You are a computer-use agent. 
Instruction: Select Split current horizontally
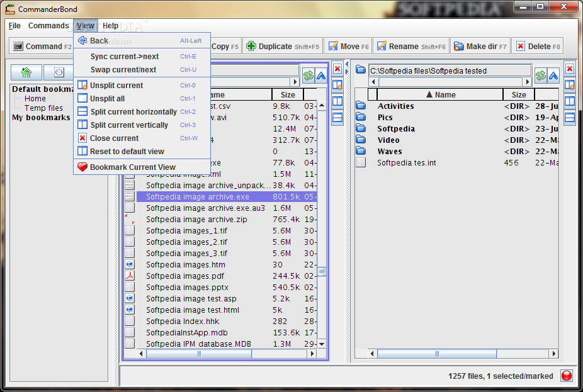click(x=142, y=112)
